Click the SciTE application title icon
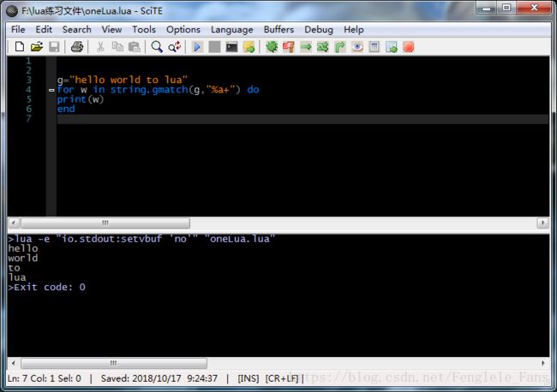The width and height of the screenshot is (557, 392). click(x=12, y=11)
